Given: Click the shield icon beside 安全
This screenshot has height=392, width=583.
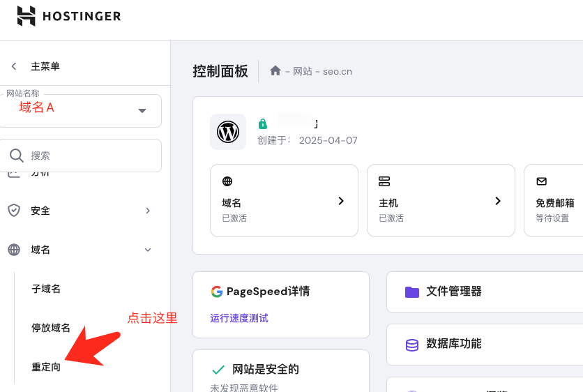Looking at the screenshot, I should (x=14, y=211).
